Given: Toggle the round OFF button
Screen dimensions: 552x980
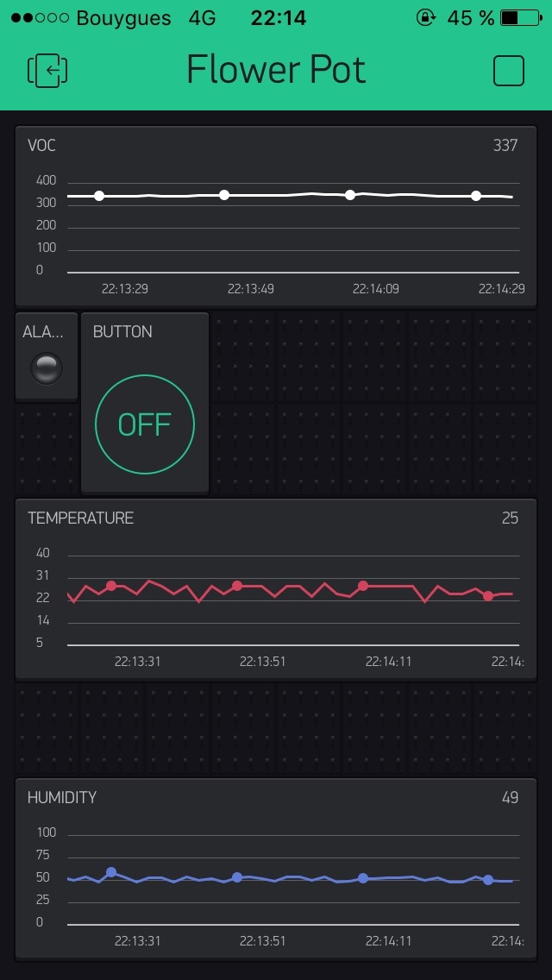Looking at the screenshot, I should pyautogui.click(x=144, y=424).
